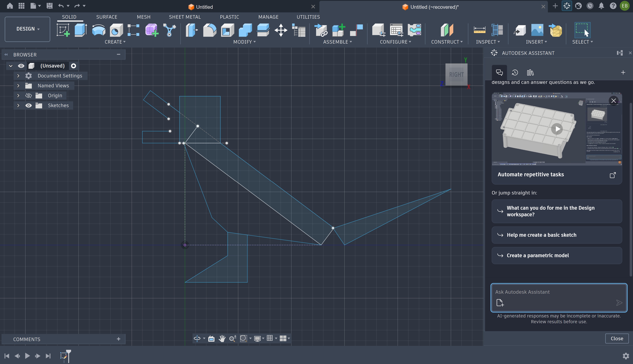This screenshot has height=364, width=633.
Task: Open the Data Panel grid icon
Action: (21, 6)
